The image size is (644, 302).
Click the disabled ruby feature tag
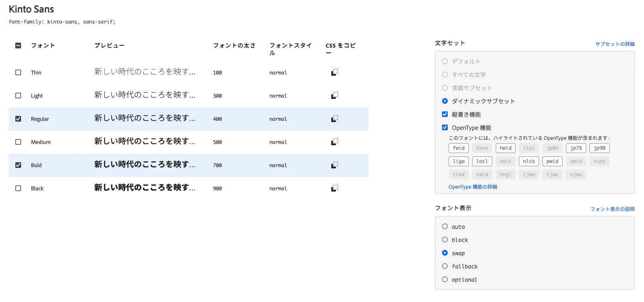click(x=599, y=161)
